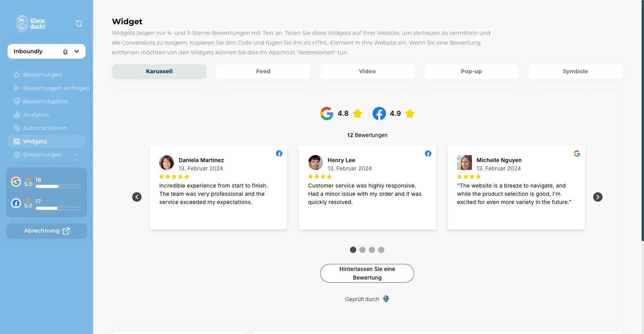Click the review text 'Customer service was highly responsive'
Image resolution: width=644 pixels, height=334 pixels.
pyautogui.click(x=365, y=194)
